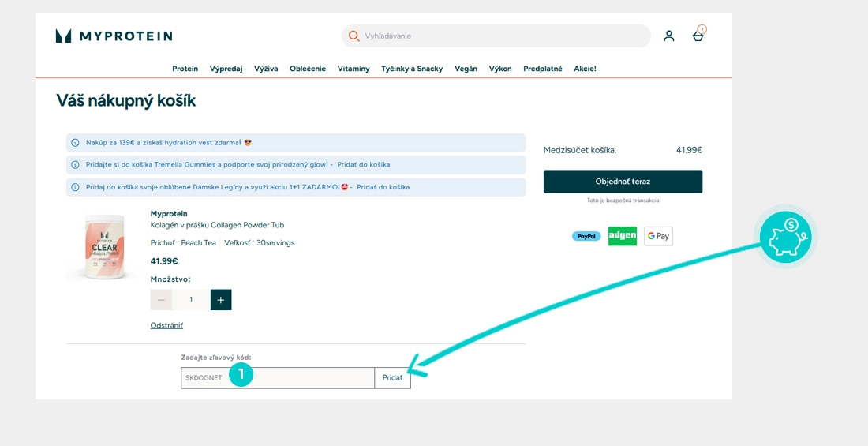Screen dimensions: 868x446
Task: Increase quantity with the plus button
Action: (221, 300)
